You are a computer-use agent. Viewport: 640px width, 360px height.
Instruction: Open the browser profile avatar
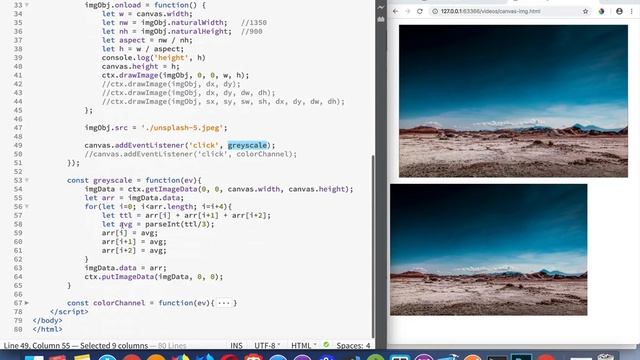pyautogui.click(x=619, y=11)
